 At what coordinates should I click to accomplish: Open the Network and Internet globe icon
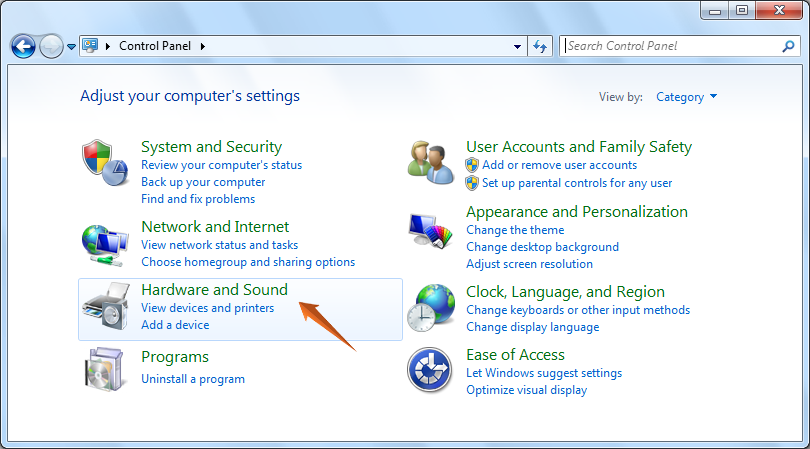105,245
